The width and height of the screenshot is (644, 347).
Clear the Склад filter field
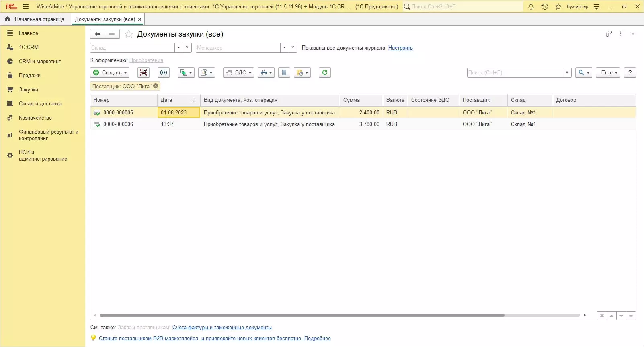(187, 48)
